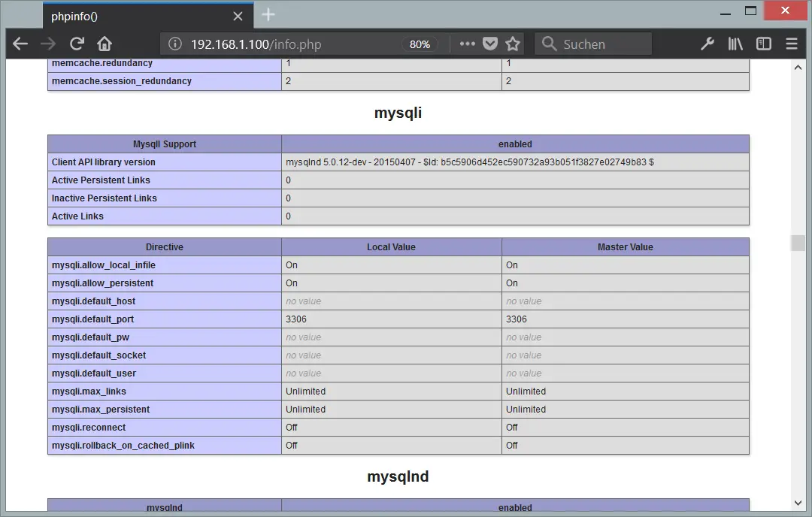Click 'MysqlI Support' table header

[x=165, y=144]
